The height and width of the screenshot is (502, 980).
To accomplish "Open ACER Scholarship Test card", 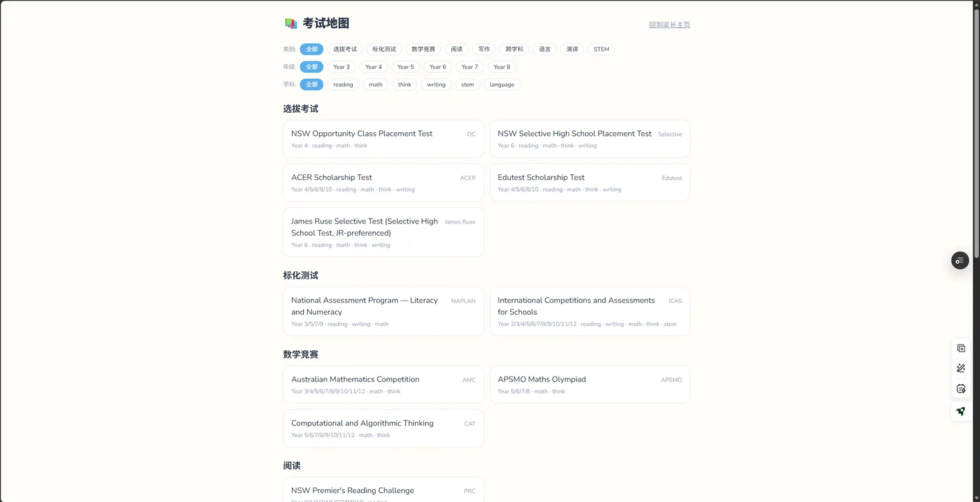I will 383,182.
